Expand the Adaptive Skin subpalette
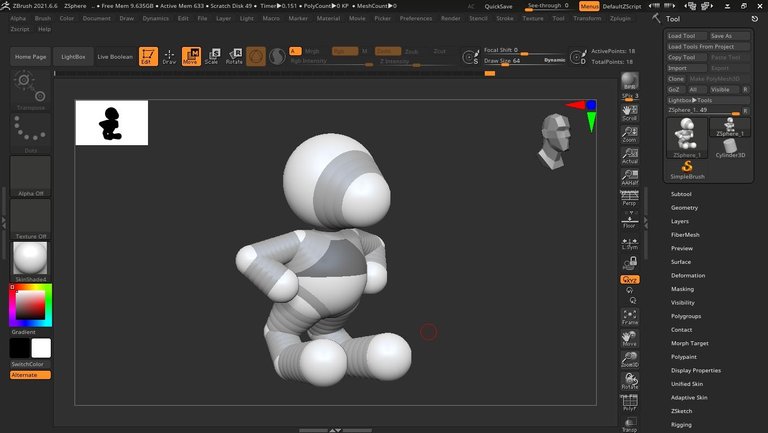This screenshot has width=768, height=433. (x=689, y=398)
